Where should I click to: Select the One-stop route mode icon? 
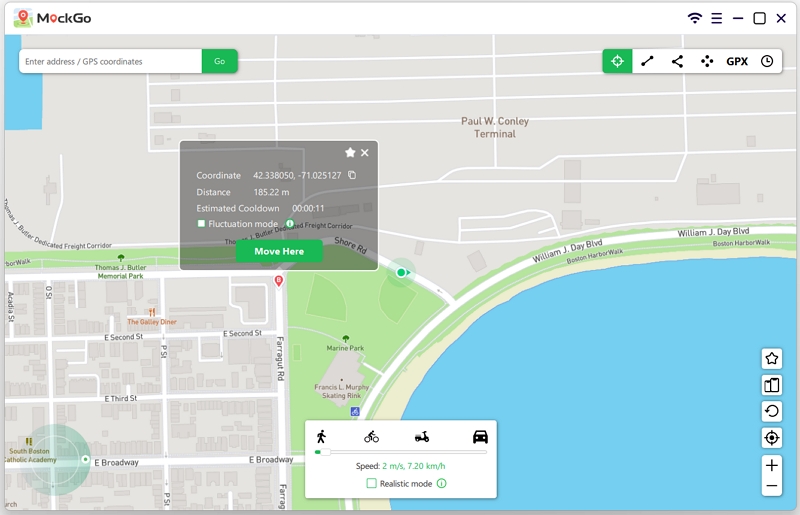[x=647, y=61]
